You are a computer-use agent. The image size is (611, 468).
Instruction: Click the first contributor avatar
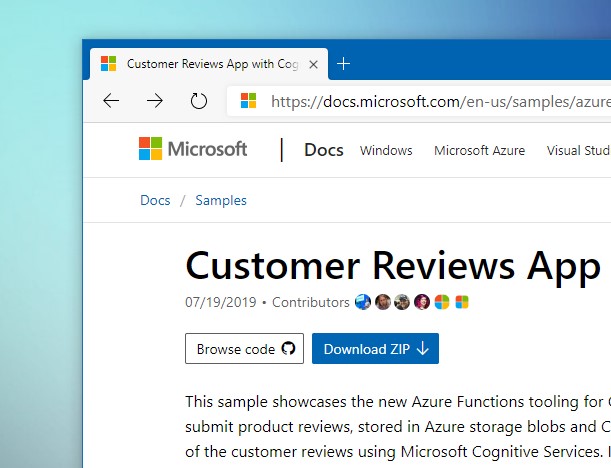363,302
